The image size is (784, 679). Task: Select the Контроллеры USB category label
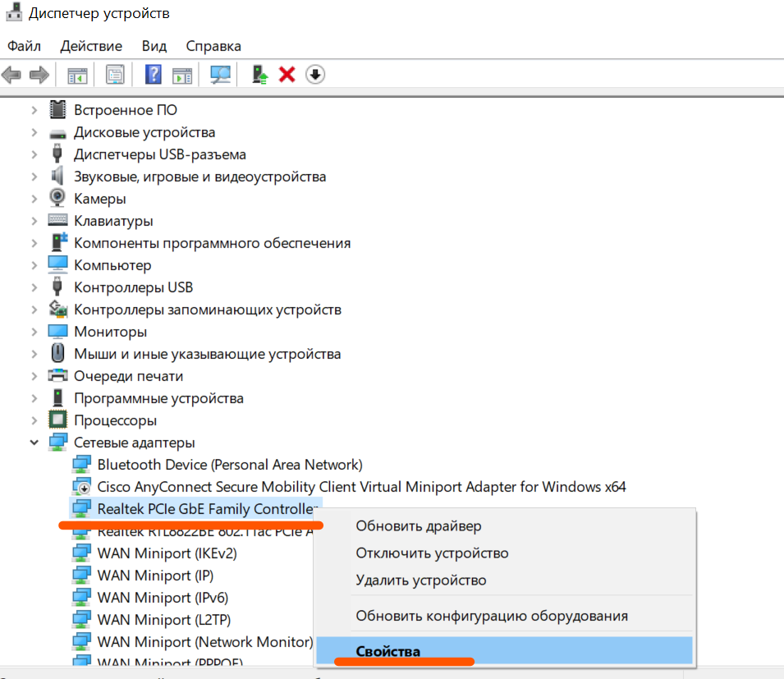coord(134,287)
